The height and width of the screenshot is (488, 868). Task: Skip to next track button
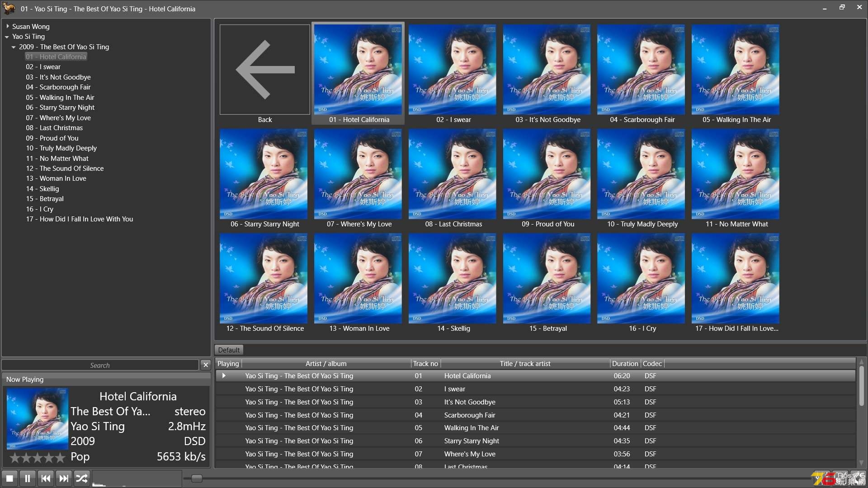[64, 478]
